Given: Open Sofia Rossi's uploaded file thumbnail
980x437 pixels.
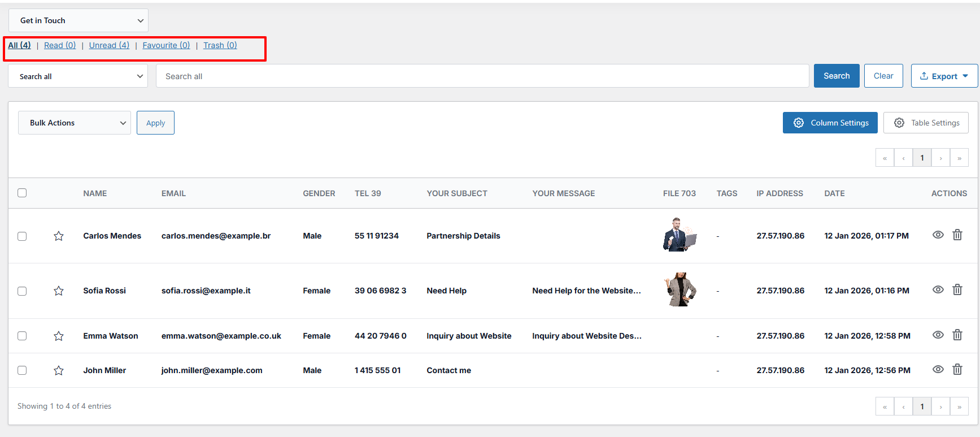Looking at the screenshot, I should coord(680,289).
